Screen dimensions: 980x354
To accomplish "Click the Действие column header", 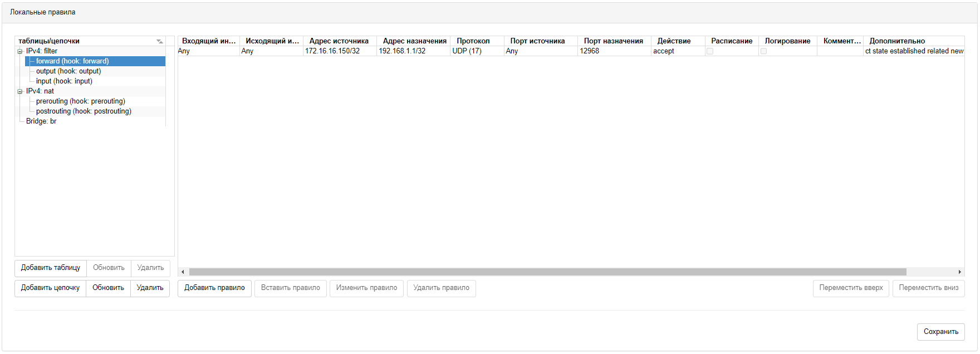I will 674,41.
